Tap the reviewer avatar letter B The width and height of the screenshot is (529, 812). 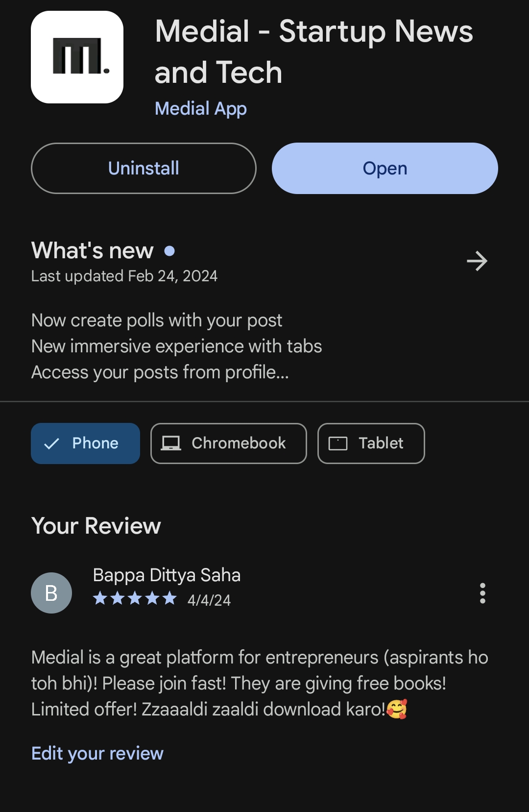[x=51, y=593]
